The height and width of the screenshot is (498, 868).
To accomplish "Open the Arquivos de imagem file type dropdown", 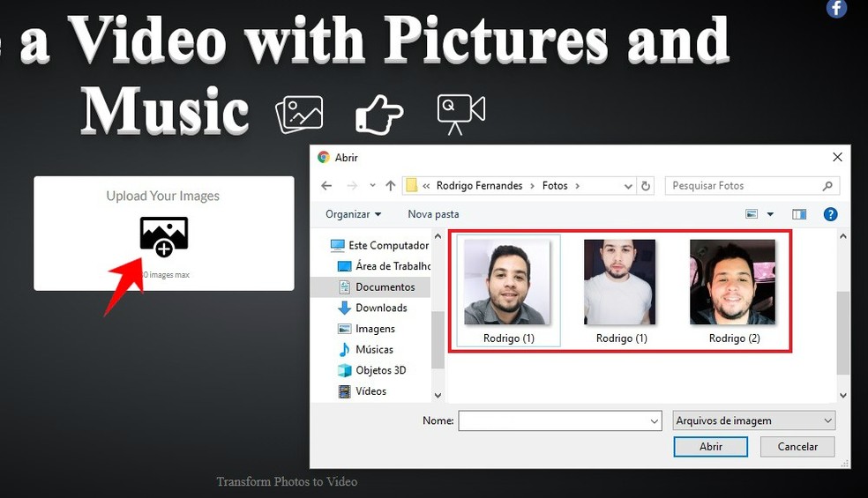I will (x=753, y=420).
